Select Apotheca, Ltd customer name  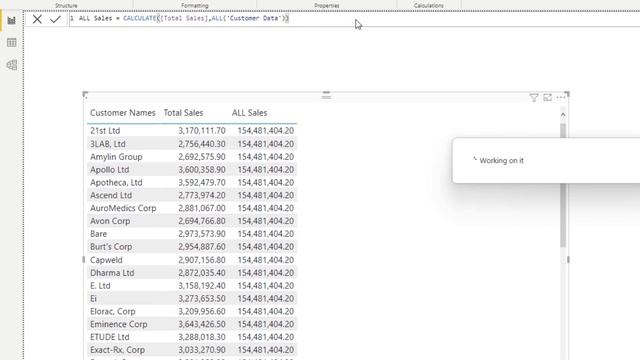pyautogui.click(x=116, y=182)
